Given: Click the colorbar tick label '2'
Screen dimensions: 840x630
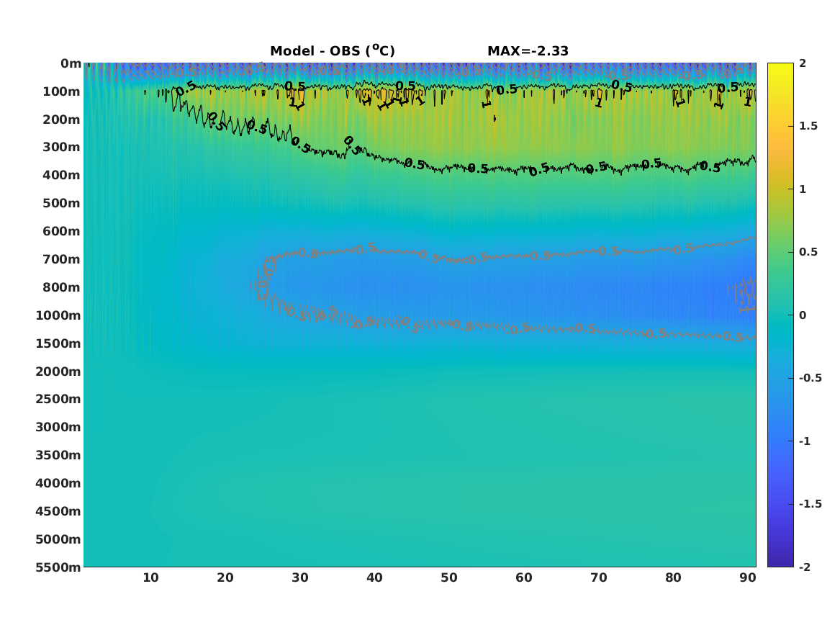Looking at the screenshot, I should coord(803,63).
